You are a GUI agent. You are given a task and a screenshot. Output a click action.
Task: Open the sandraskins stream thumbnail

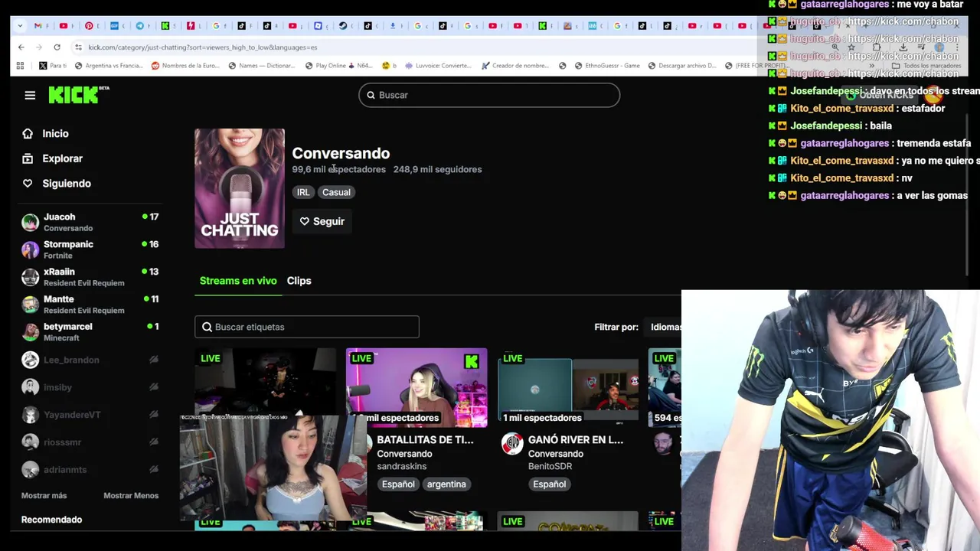(x=416, y=387)
